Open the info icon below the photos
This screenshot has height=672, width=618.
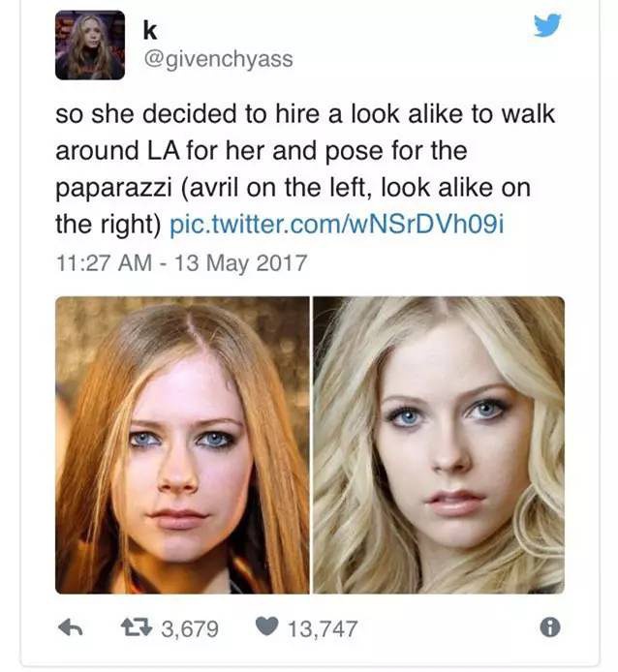[x=550, y=627]
